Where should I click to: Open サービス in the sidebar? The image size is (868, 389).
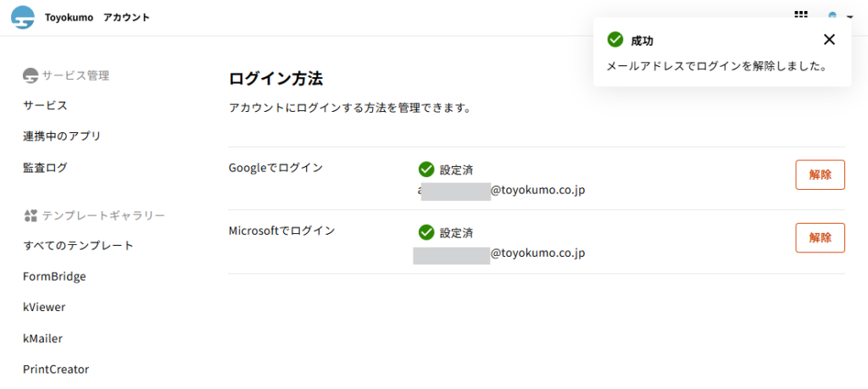click(x=45, y=105)
